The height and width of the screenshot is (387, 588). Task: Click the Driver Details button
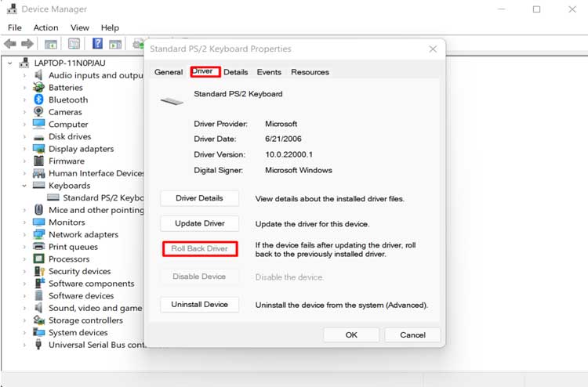pyautogui.click(x=199, y=198)
